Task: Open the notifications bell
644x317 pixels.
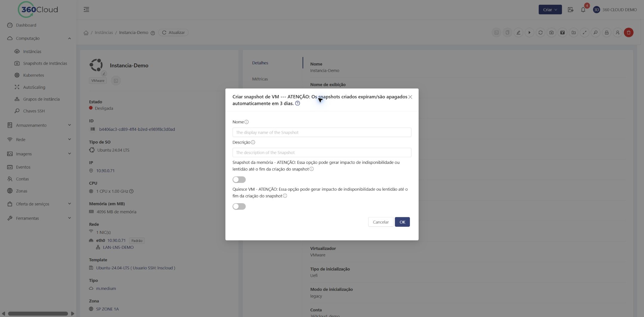Action: click(x=583, y=10)
